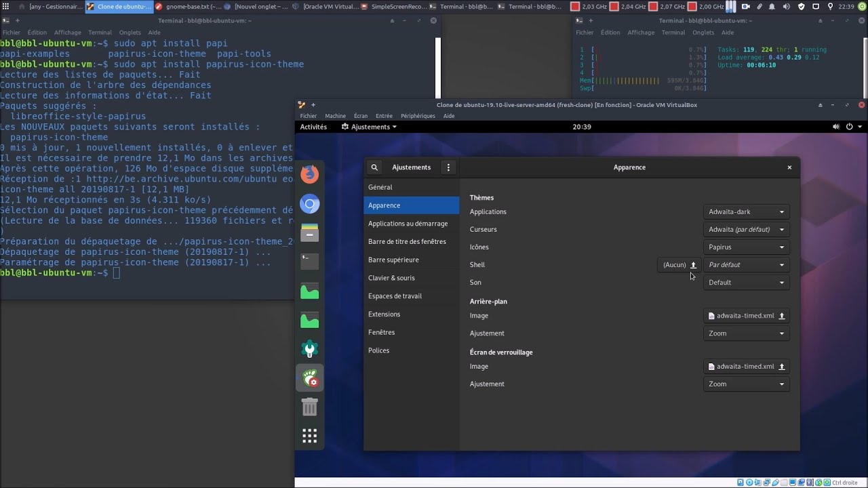The height and width of the screenshot is (488, 868).
Task: Open VirtualBox Machine menu
Action: [x=335, y=116]
